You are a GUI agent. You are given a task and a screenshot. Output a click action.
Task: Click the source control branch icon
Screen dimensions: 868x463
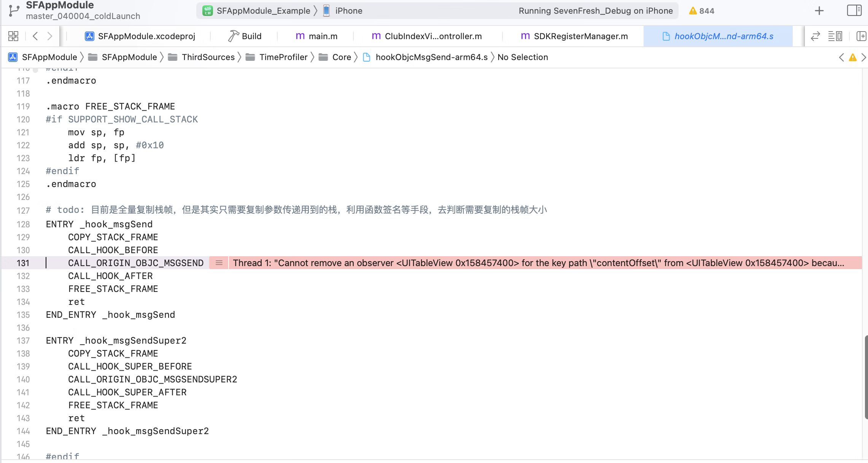pyautogui.click(x=14, y=11)
